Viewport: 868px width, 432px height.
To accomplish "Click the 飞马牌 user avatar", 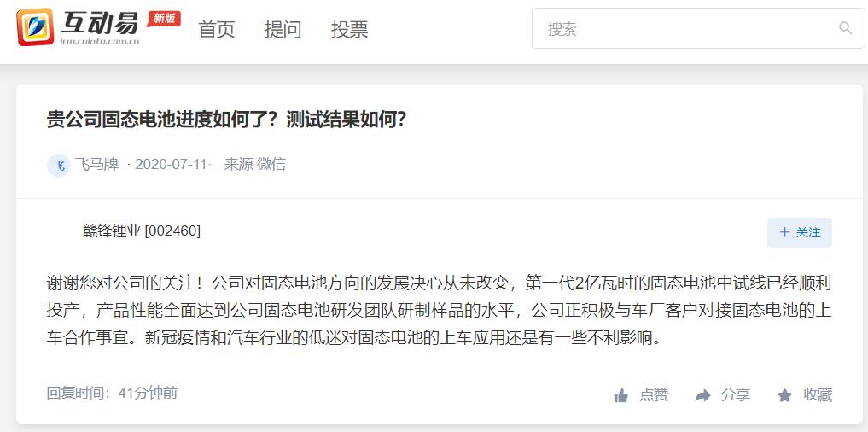I will [59, 165].
